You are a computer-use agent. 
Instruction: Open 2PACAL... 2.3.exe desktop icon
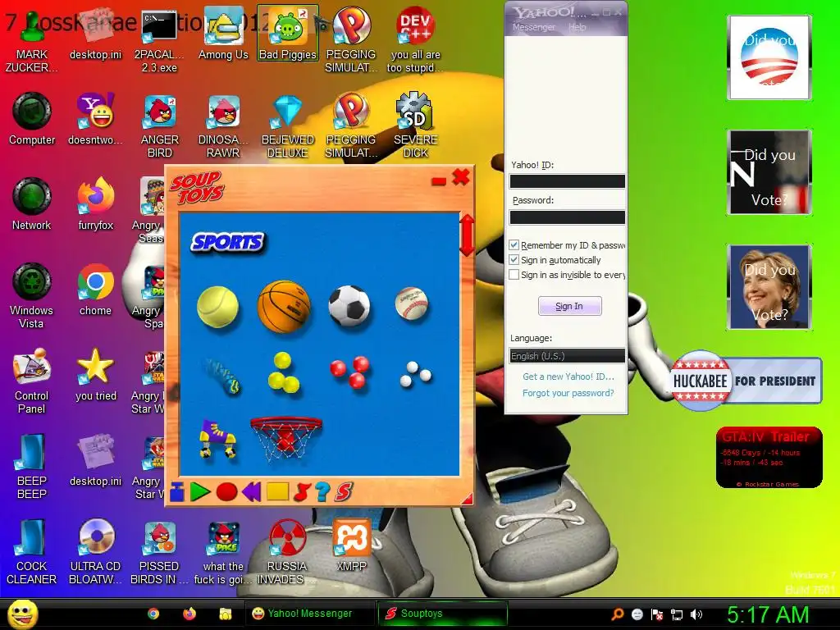(x=159, y=39)
